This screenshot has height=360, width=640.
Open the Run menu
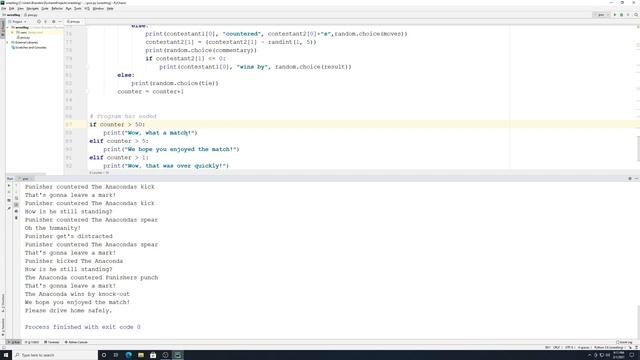(x=69, y=9)
